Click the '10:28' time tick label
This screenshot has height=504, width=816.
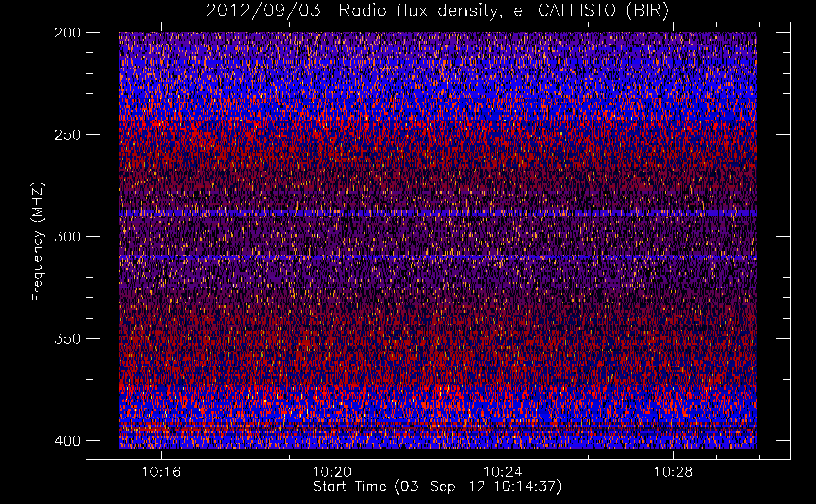point(674,472)
